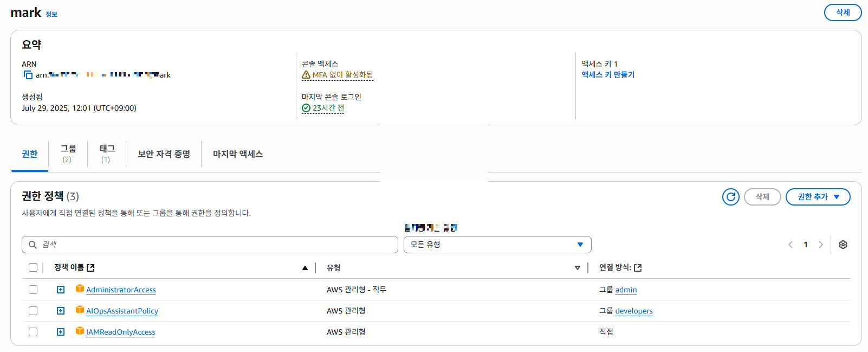Switch to the 그룹 (2) tab
Viewport: 868px width, 352px height.
coord(68,153)
